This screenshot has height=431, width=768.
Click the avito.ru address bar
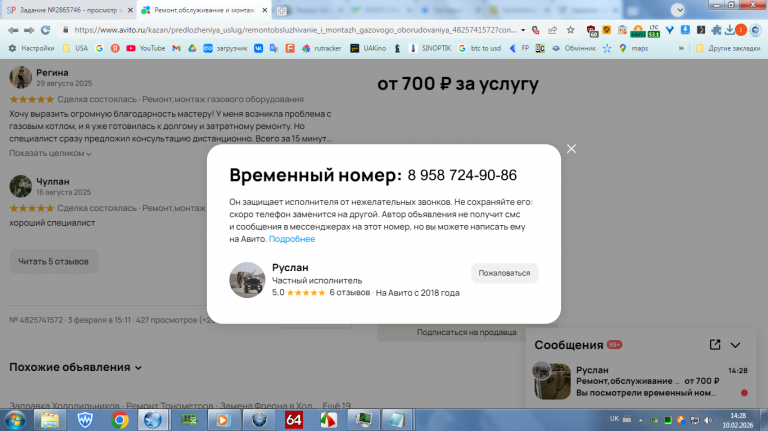[295, 30]
